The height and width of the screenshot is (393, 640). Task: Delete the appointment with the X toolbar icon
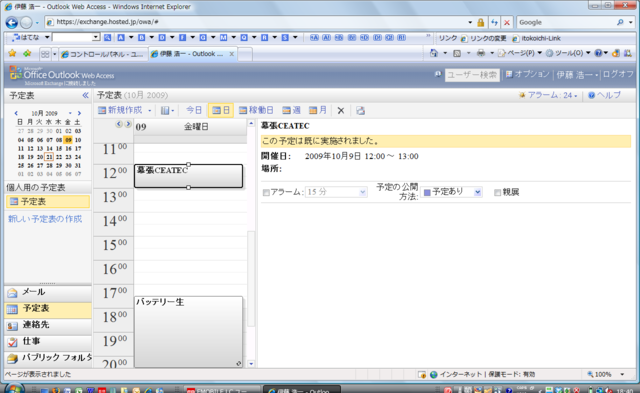click(x=341, y=111)
